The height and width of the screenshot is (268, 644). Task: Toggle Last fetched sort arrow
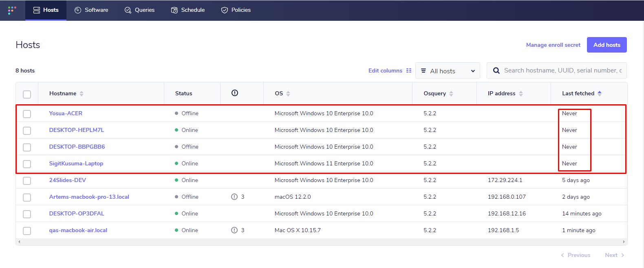pyautogui.click(x=600, y=93)
